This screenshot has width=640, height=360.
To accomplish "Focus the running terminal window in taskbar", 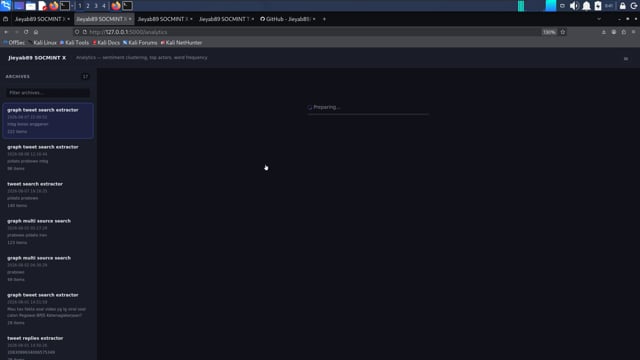I will pyautogui.click(x=127, y=6).
